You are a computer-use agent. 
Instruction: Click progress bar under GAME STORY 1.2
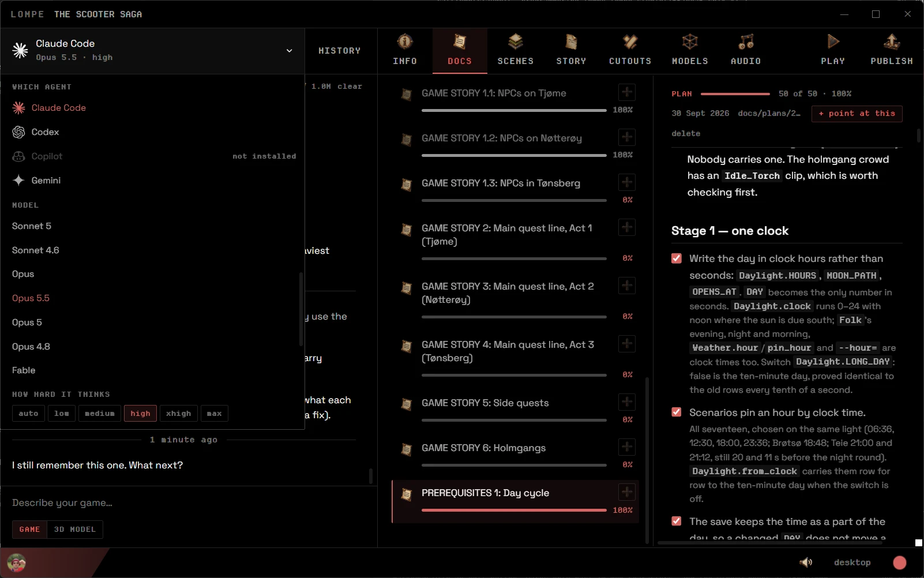click(x=514, y=155)
